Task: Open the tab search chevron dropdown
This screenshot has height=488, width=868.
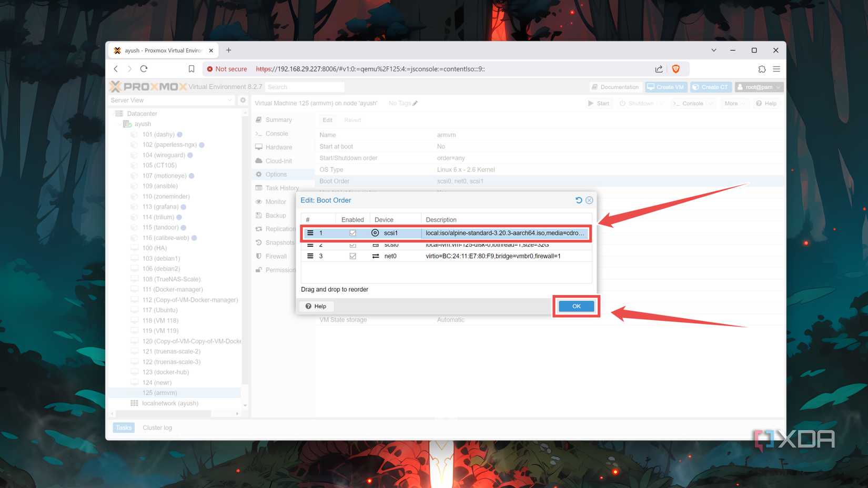Action: 714,50
